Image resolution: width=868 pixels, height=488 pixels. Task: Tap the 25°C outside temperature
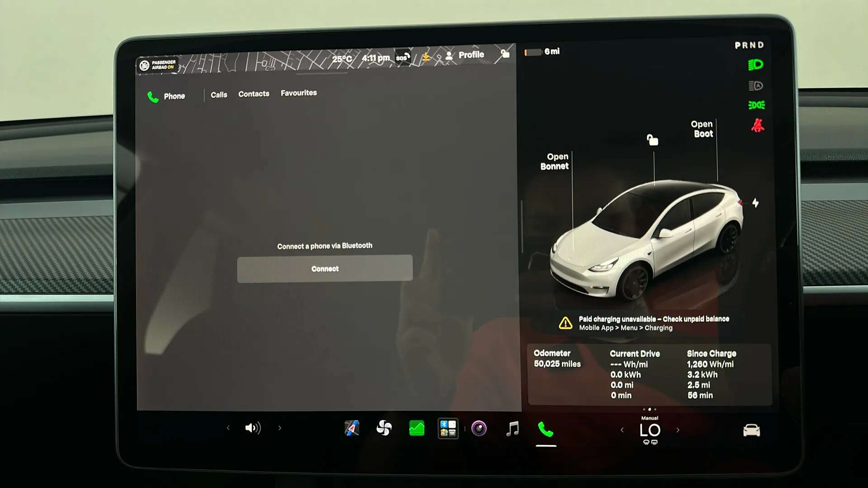(x=342, y=59)
